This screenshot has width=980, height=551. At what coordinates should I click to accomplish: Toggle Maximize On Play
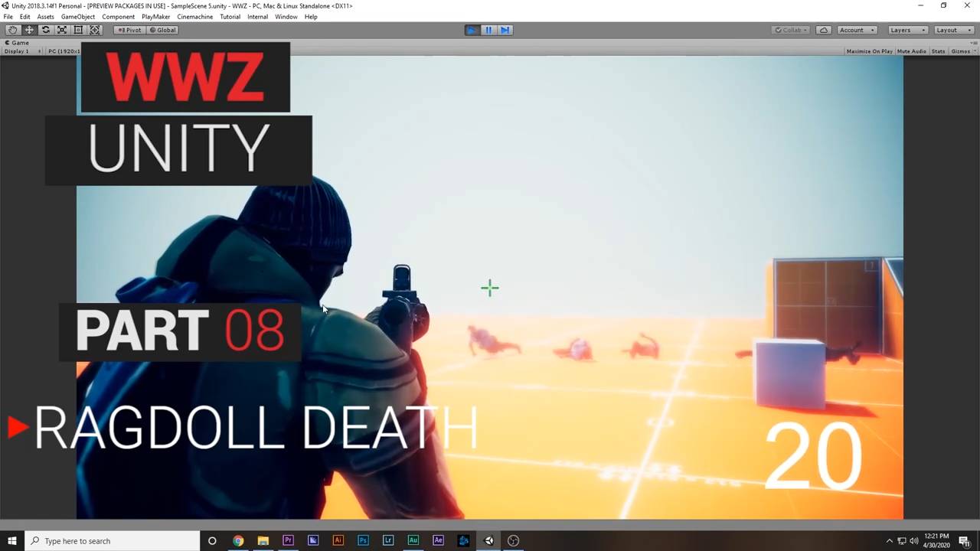(x=869, y=51)
